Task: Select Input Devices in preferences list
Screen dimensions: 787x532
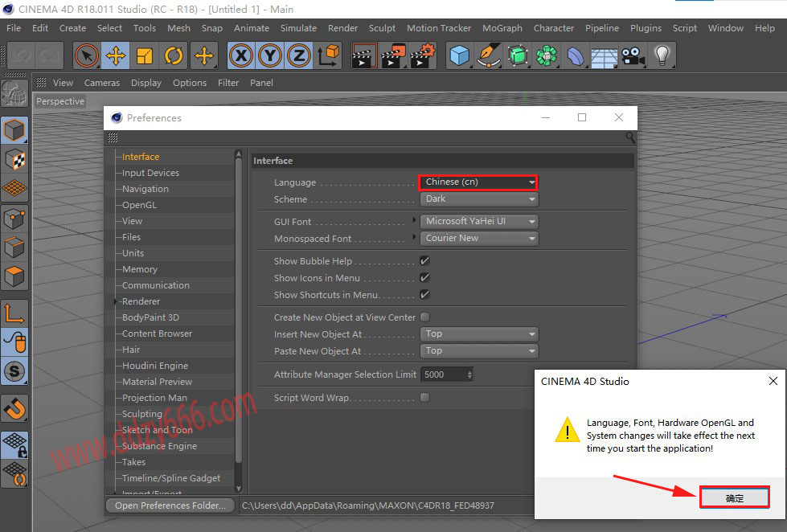Action: [x=150, y=173]
